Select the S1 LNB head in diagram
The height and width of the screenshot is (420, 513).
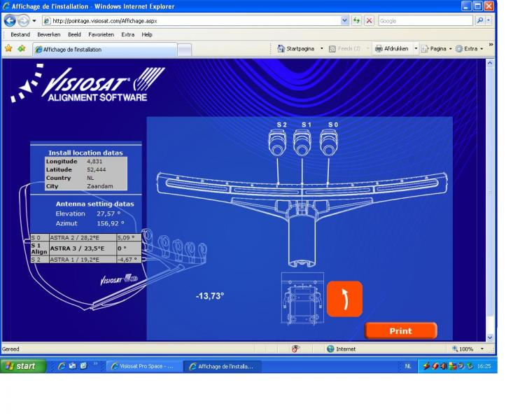point(302,143)
